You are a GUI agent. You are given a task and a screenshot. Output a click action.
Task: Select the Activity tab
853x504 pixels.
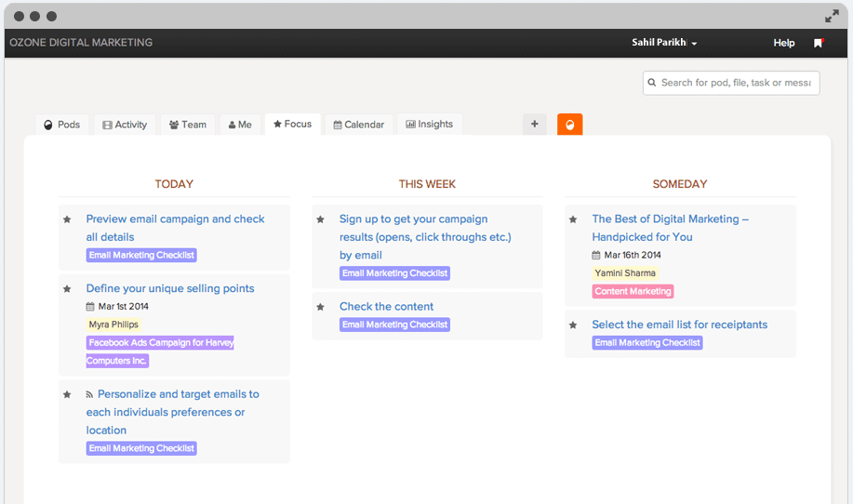[x=125, y=125]
